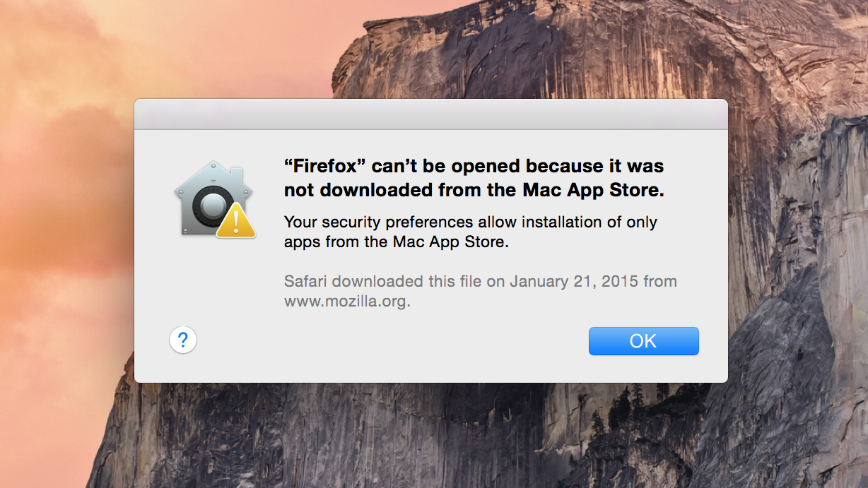
Task: Click the www.mozilla.org source text
Action: pos(347,302)
